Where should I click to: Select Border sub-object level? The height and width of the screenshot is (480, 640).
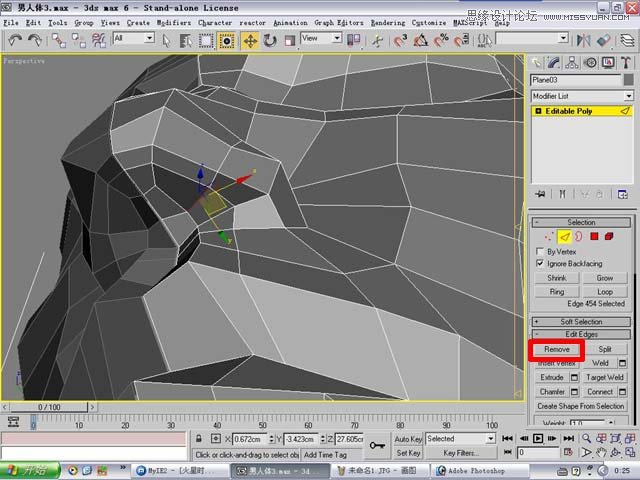(579, 236)
